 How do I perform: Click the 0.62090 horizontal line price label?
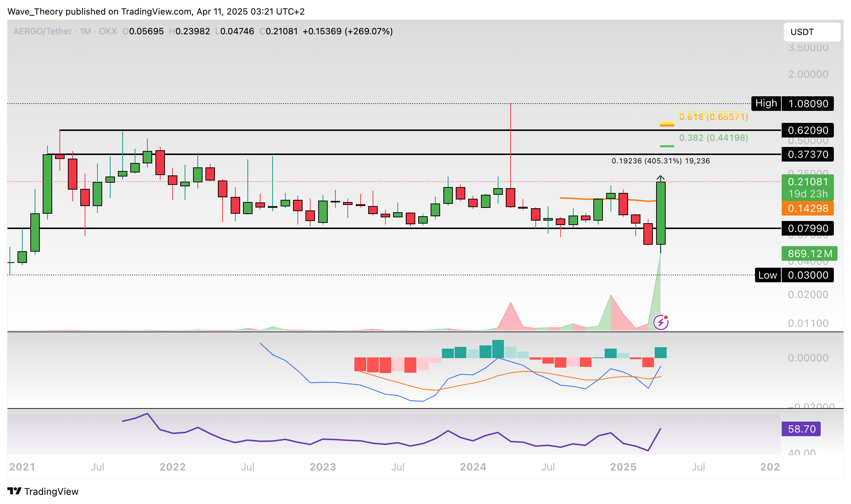tap(808, 130)
